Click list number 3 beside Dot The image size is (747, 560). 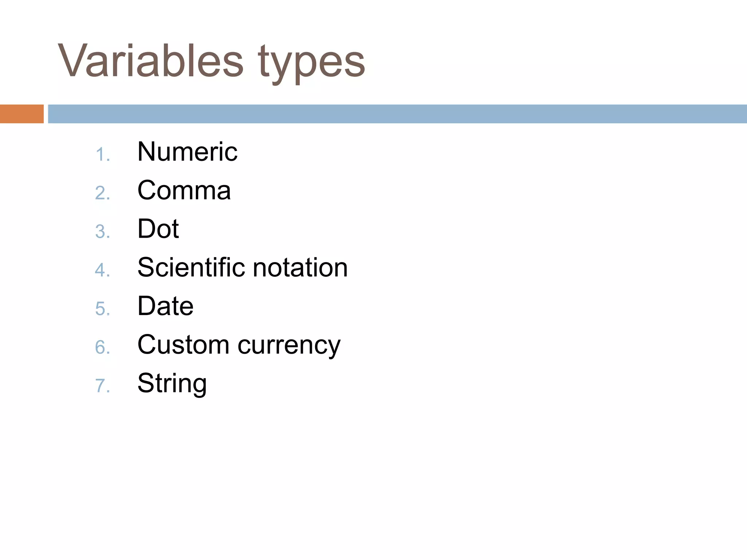pos(102,232)
